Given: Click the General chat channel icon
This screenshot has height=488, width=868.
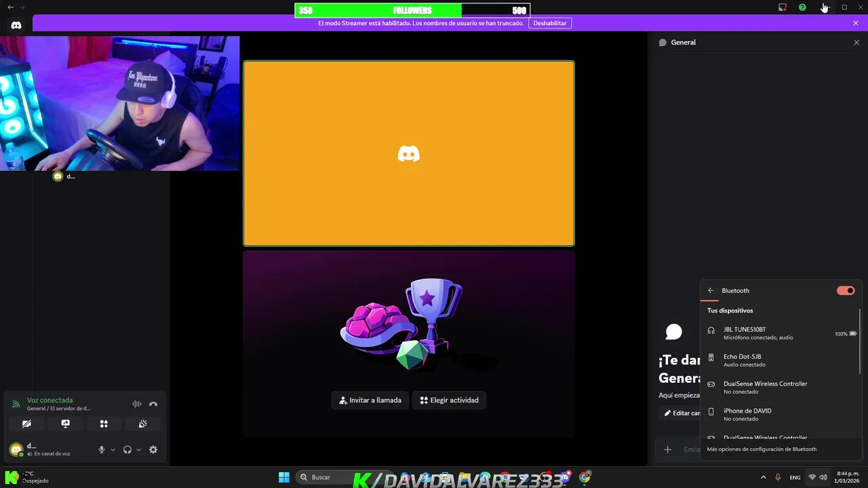Looking at the screenshot, I should pos(663,42).
